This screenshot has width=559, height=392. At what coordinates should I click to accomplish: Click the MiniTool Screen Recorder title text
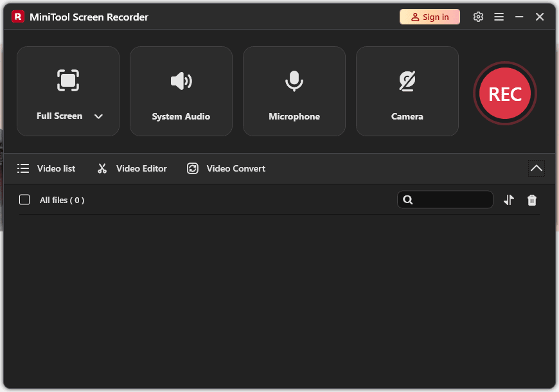pyautogui.click(x=89, y=17)
